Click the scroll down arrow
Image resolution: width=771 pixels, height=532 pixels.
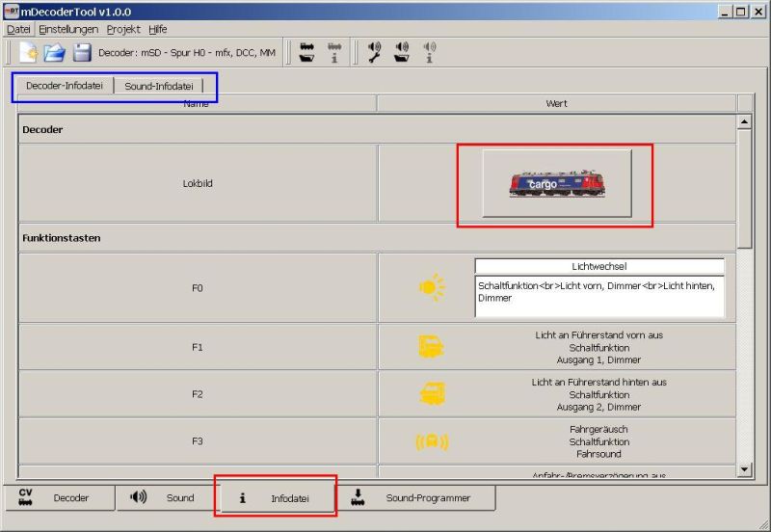[744, 469]
